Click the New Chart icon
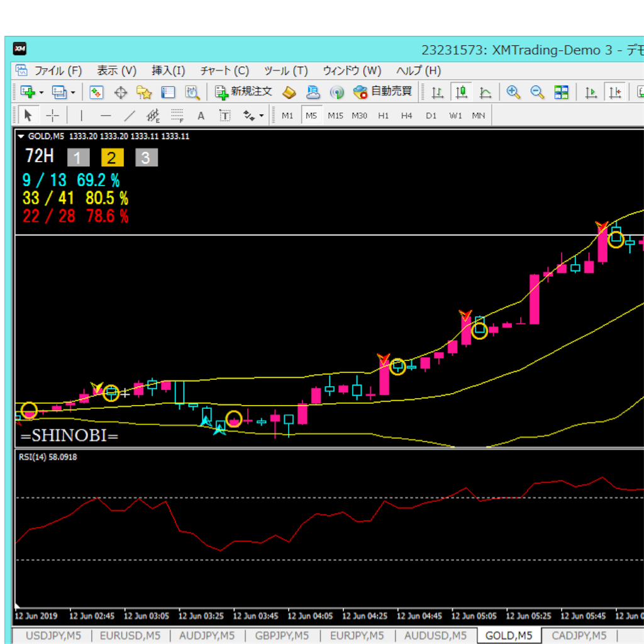 28,92
